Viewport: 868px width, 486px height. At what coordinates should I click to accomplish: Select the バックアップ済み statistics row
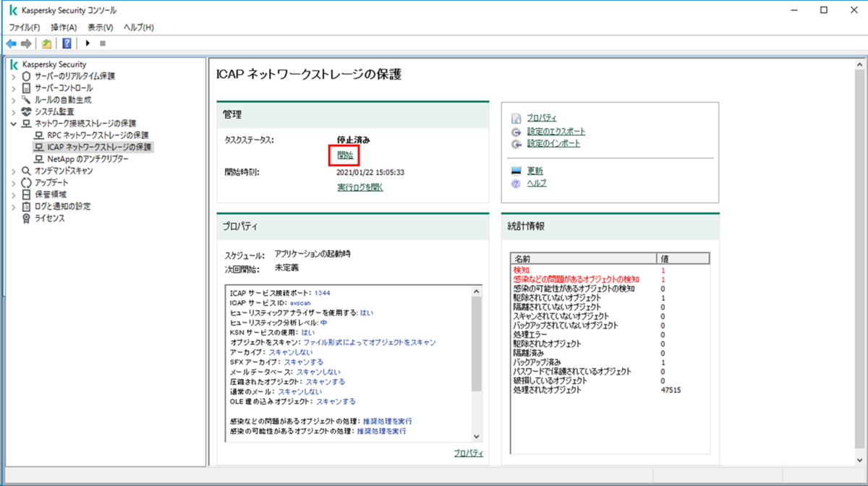[610, 362]
